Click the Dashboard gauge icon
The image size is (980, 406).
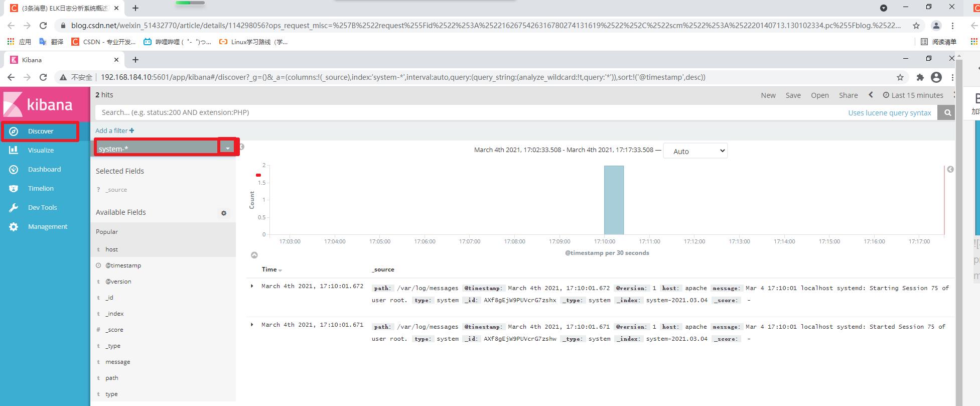tap(14, 169)
